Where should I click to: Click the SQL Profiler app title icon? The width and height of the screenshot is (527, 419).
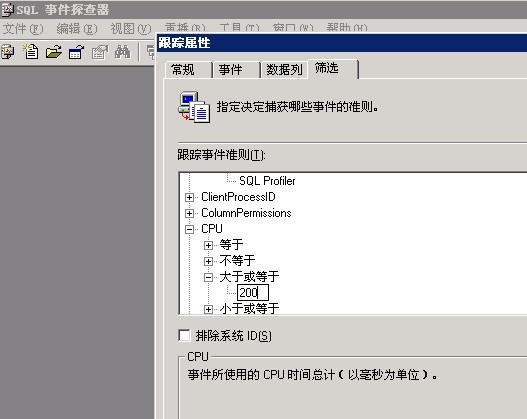[7, 9]
